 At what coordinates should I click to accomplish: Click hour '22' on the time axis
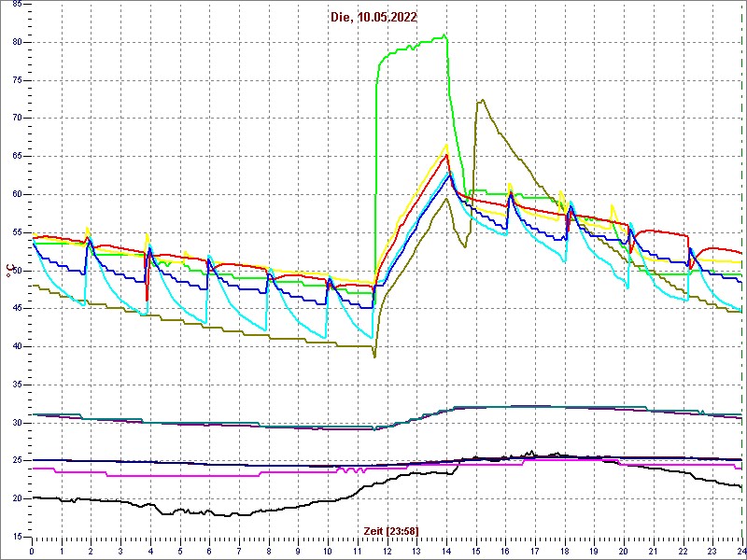[684, 552]
